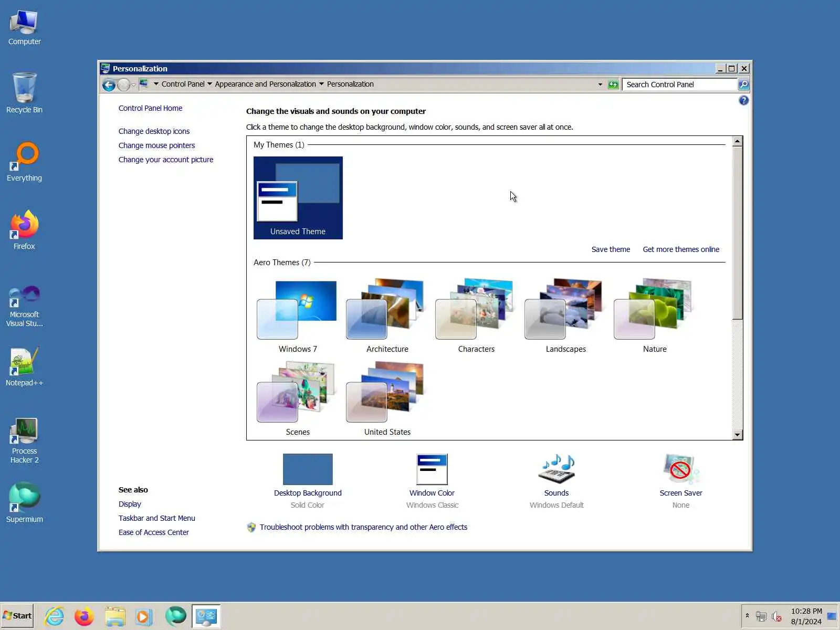Click the volume muted tray icon
The image size is (840, 630).
click(776, 616)
